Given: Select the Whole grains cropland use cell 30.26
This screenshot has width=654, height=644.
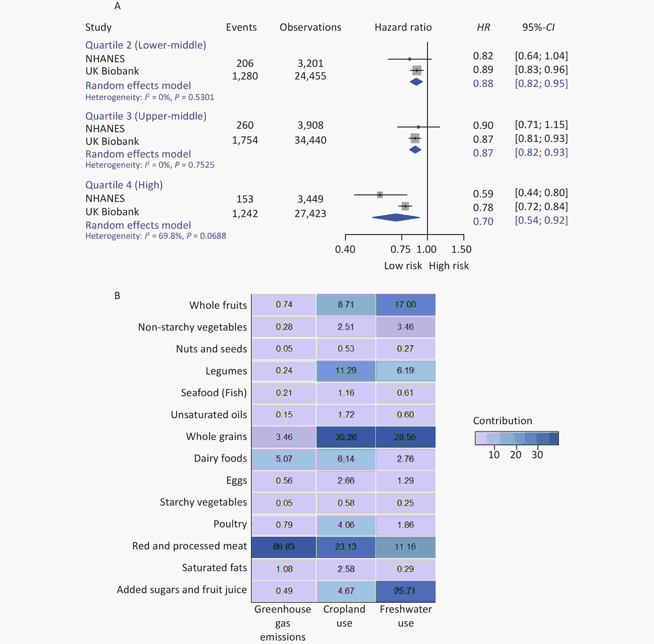Looking at the screenshot, I should click(x=346, y=437).
